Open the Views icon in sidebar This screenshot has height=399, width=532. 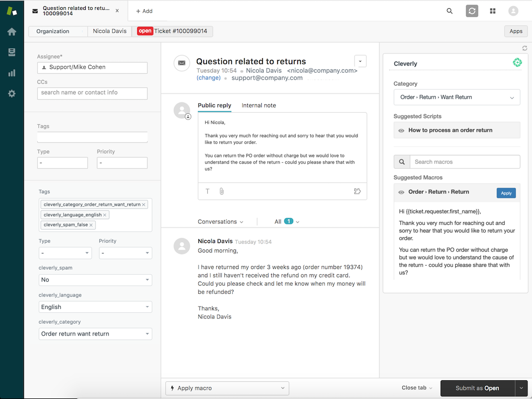coord(11,52)
